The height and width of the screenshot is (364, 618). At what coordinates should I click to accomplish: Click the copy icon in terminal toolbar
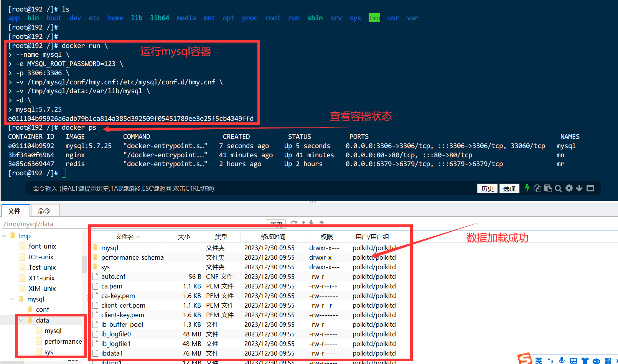(537, 188)
